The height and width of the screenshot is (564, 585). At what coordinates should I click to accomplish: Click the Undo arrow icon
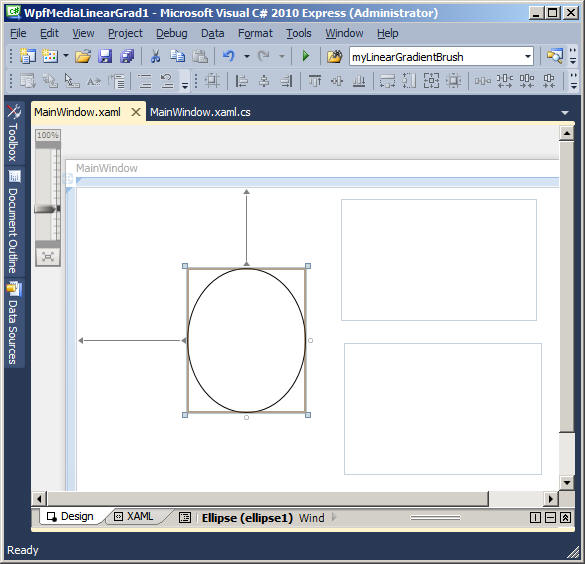[x=228, y=56]
